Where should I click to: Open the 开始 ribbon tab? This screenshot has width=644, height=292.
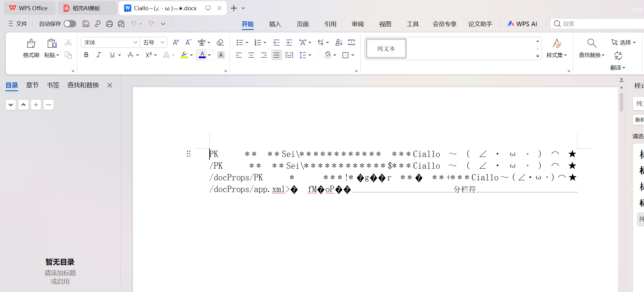(x=248, y=24)
